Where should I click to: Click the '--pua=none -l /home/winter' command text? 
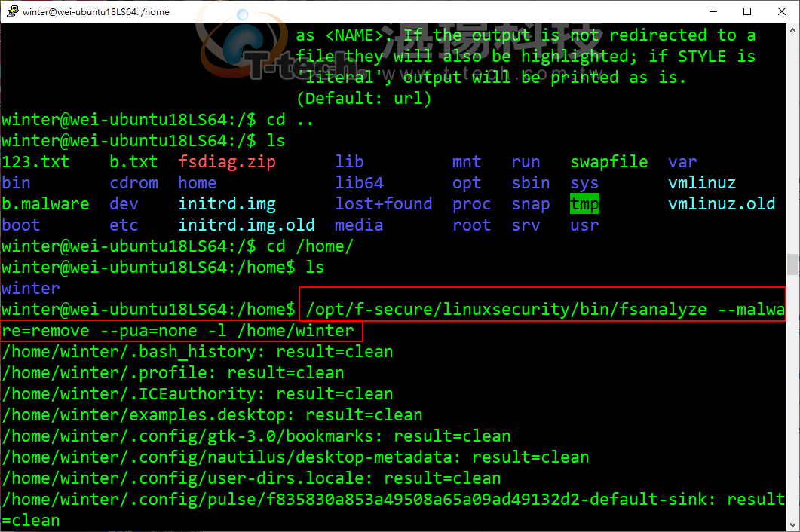[226, 331]
